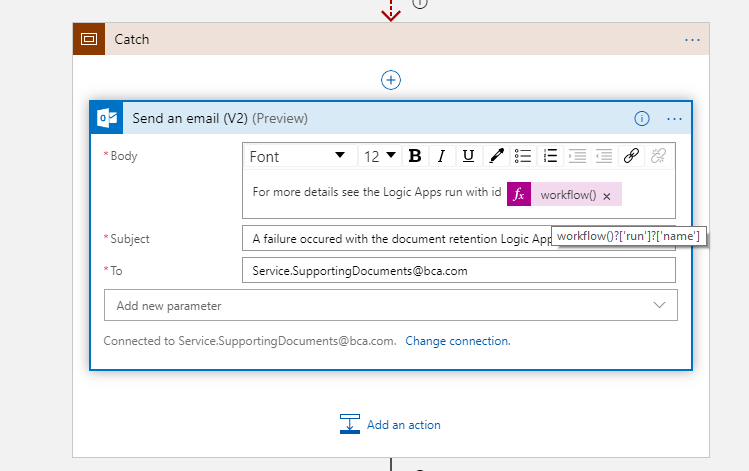Toggle underline formatting in Body
Screen dimensions: 749x471
pyautogui.click(x=468, y=156)
